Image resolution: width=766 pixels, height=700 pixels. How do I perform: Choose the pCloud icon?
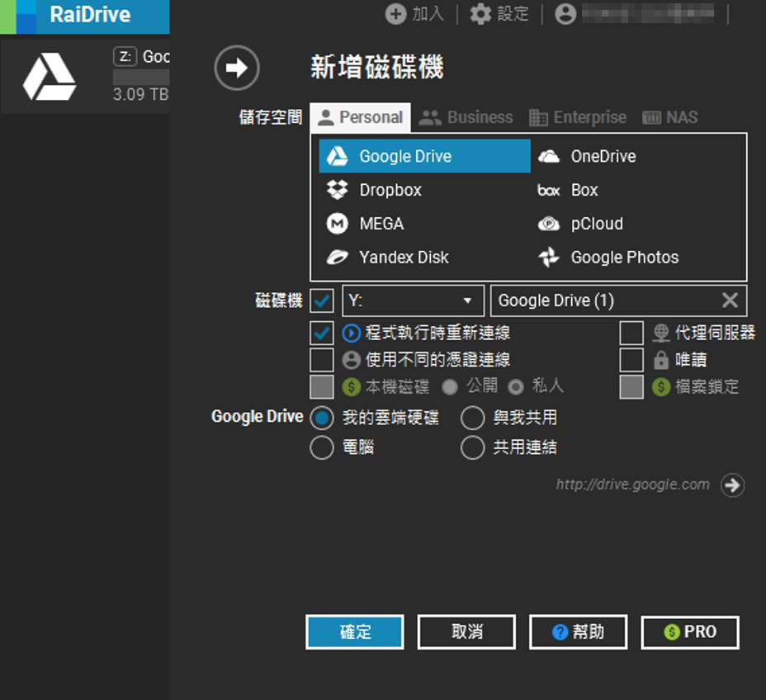(549, 224)
